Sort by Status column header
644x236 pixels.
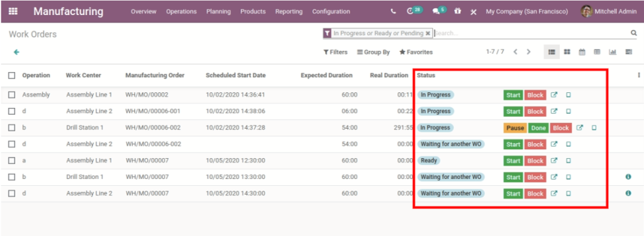pos(426,75)
